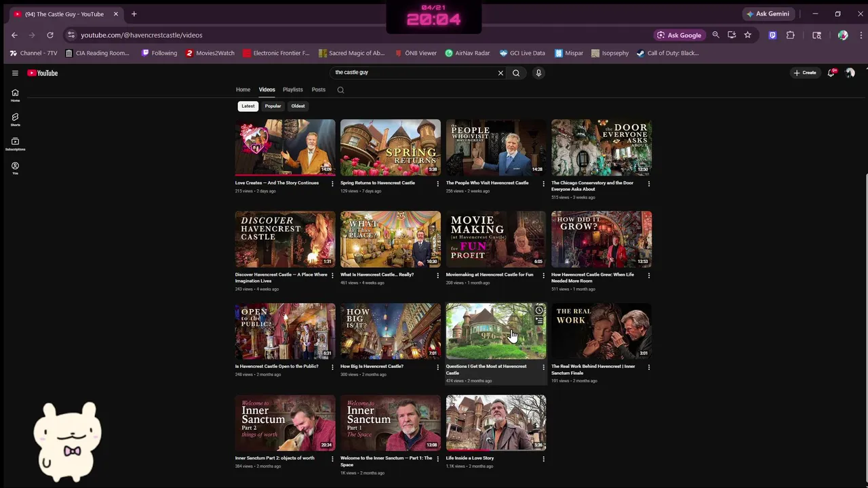Click the browser address bar URL
Screen dimensions: 868x488
[x=141, y=35]
